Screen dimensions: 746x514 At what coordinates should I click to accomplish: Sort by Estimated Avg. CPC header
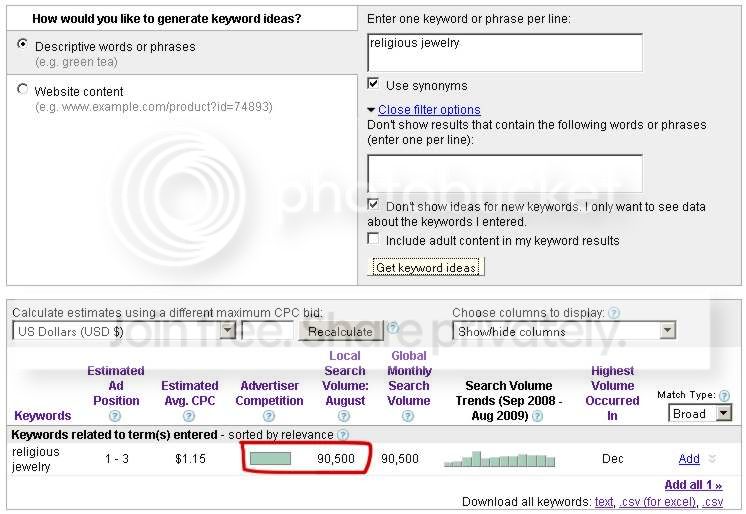click(190, 393)
